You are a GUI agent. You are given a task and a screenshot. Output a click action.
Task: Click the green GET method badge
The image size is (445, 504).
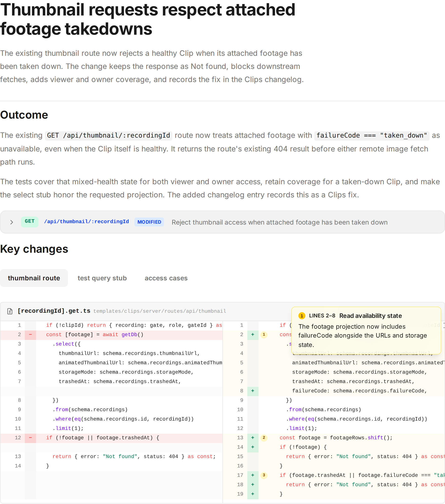pos(30,222)
